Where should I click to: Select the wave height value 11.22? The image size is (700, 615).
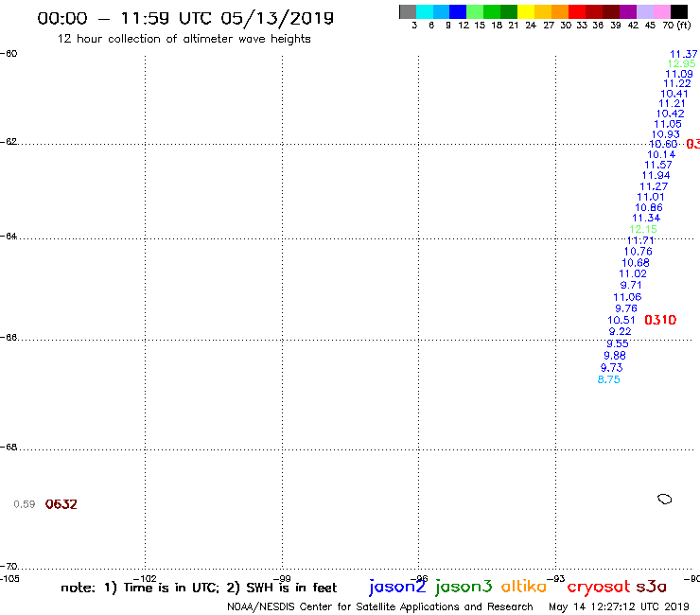point(677,83)
